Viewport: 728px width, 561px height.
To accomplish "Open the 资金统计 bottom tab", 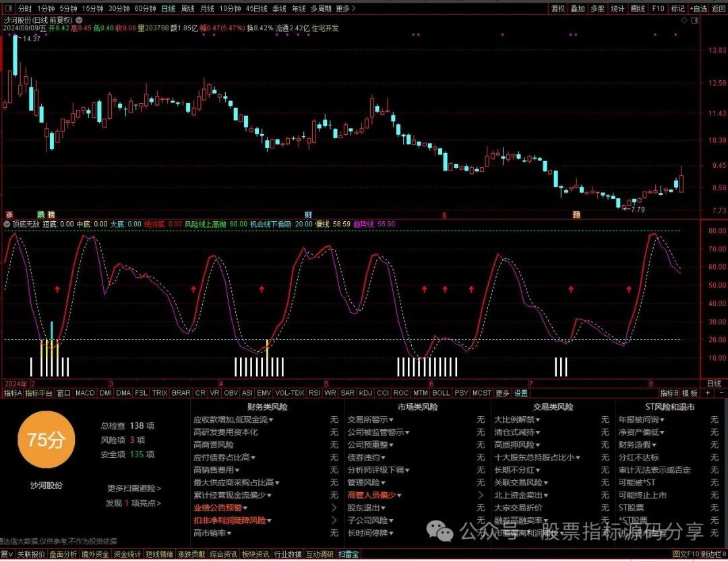I will coord(127,554).
